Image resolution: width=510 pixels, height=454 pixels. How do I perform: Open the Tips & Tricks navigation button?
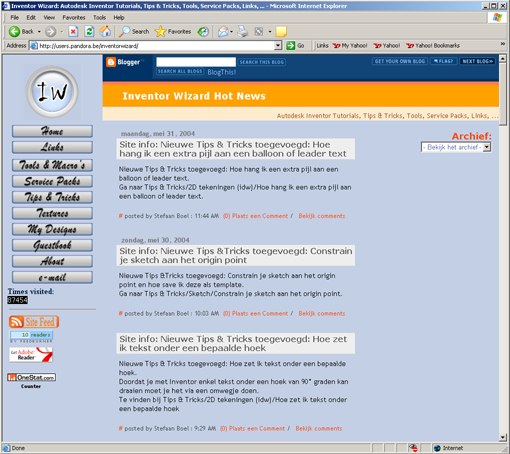(52, 197)
